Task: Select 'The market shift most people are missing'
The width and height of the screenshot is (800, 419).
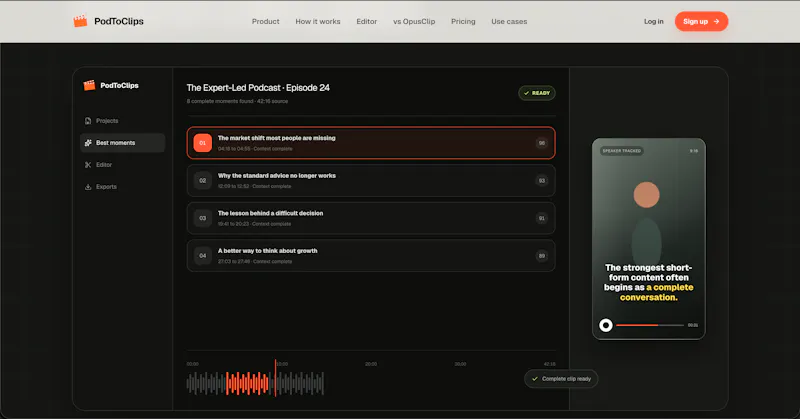Action: [277, 138]
